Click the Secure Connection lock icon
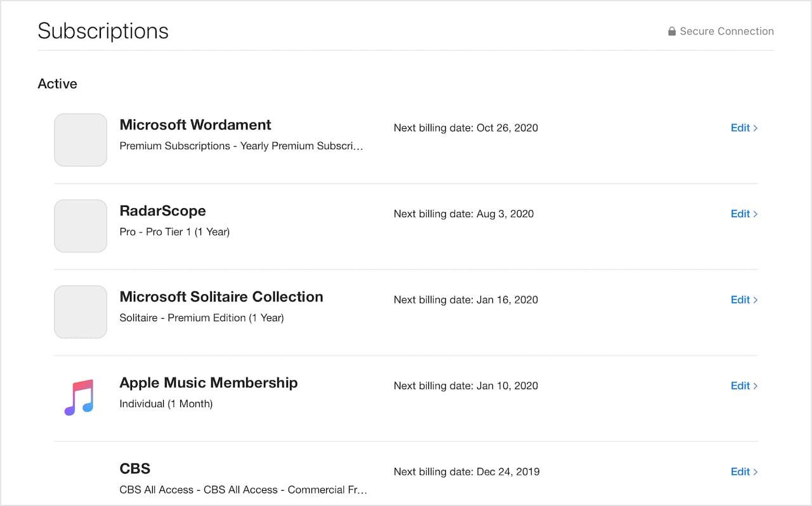Viewport: 812px width, 506px height. (672, 31)
